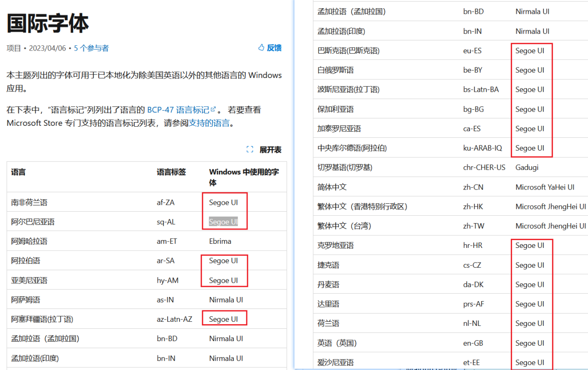Click the 简体中文 language cell

click(332, 187)
